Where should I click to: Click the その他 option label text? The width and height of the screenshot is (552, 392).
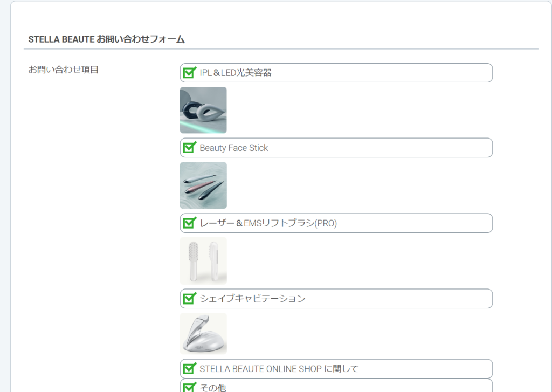coord(213,388)
